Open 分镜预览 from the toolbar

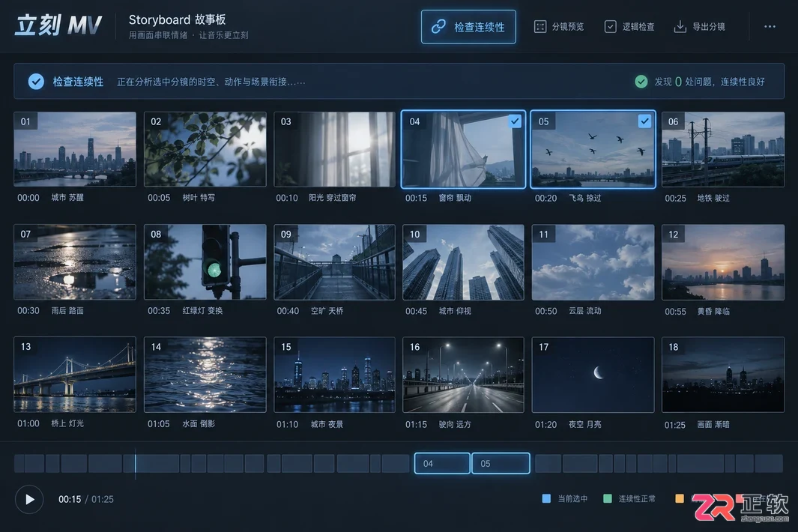(x=559, y=26)
